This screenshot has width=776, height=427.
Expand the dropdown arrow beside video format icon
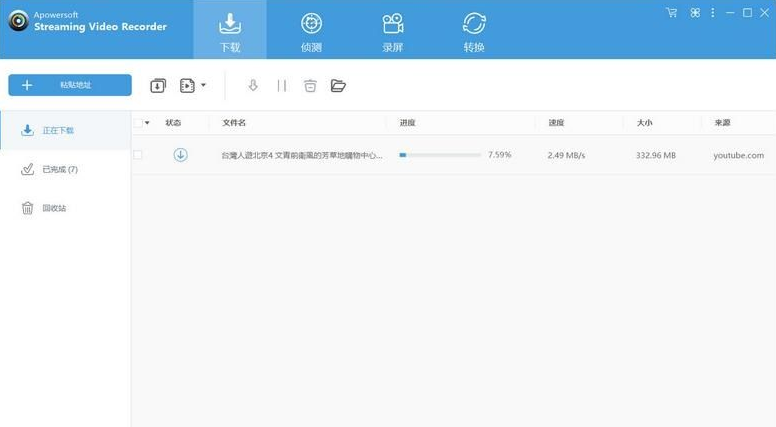tap(203, 85)
